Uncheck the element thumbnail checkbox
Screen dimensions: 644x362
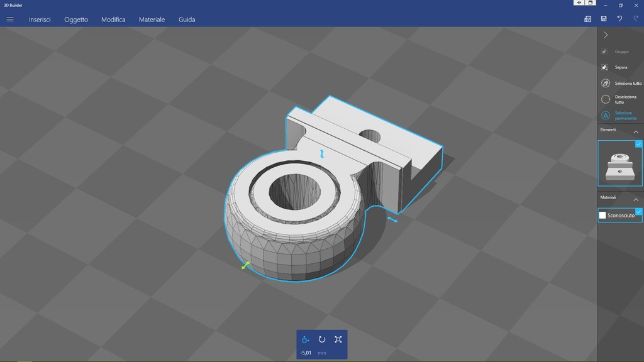(639, 144)
